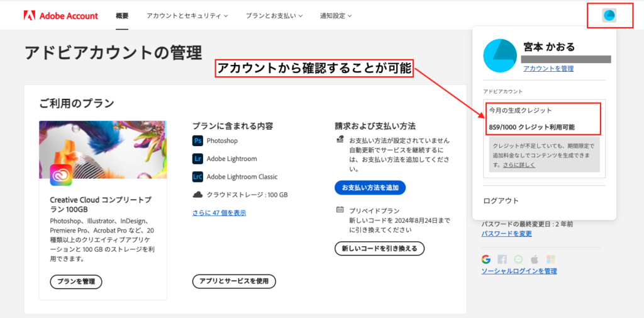
Task: Click 新しいコードを引き換える button
Action: [379, 249]
